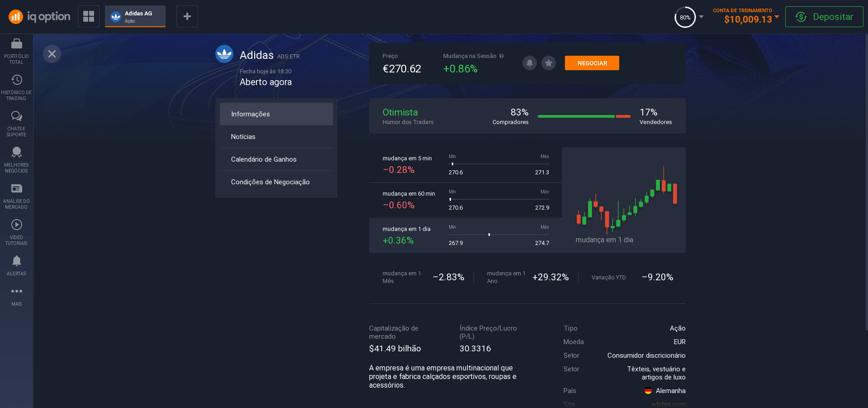Click the Adidas logo icon
Screen dimensions: 868x408
pyautogui.click(x=224, y=54)
